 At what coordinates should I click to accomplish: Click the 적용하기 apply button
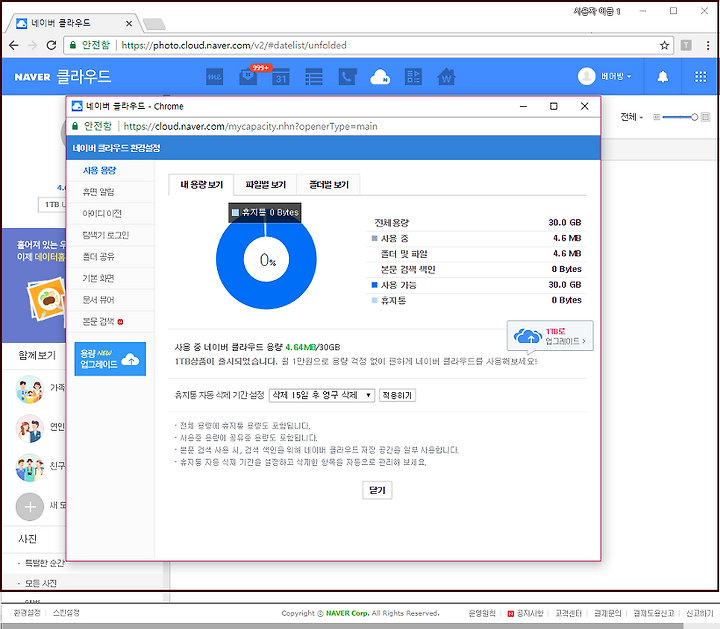397,395
